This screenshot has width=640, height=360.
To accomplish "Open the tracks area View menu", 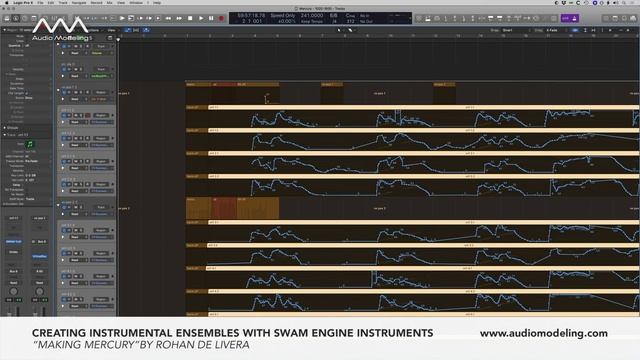I will 111,30.
